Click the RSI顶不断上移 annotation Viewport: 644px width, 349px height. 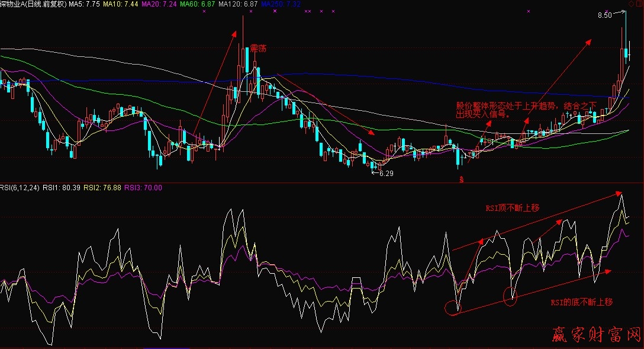pyautogui.click(x=513, y=207)
